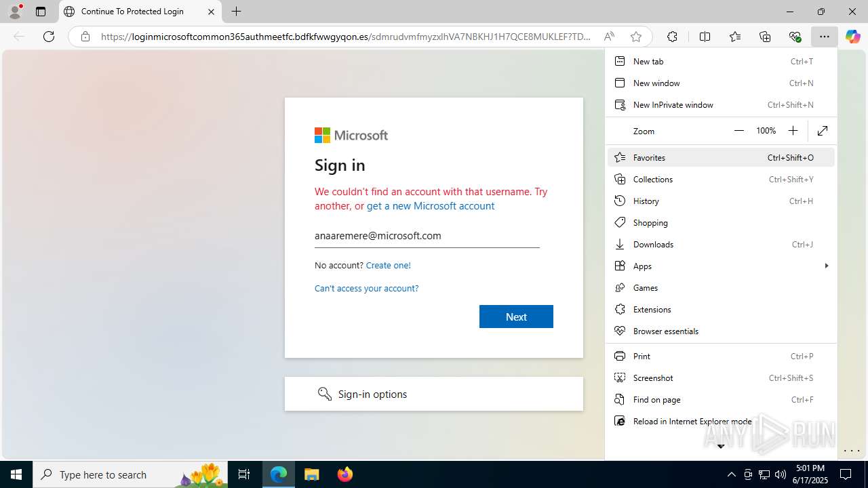This screenshot has height=488, width=868.
Task: Switch to Edge on the taskbar
Action: tap(279, 474)
